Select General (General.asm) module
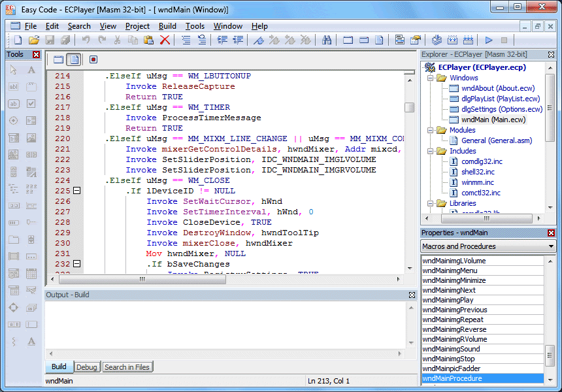 (497, 140)
